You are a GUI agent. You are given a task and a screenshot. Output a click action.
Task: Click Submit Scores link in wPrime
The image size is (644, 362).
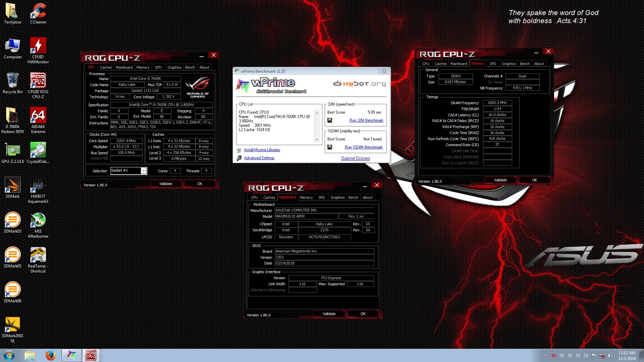[x=356, y=158]
